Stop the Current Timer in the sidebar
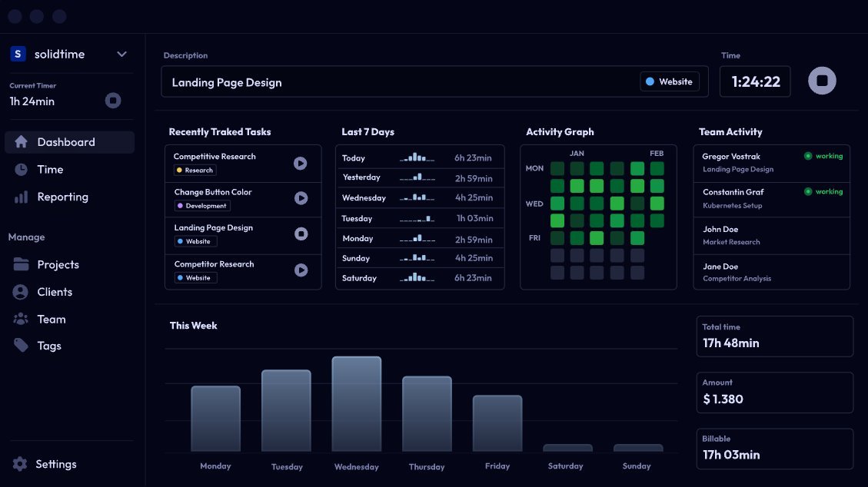Image resolution: width=868 pixels, height=487 pixels. 113,101
